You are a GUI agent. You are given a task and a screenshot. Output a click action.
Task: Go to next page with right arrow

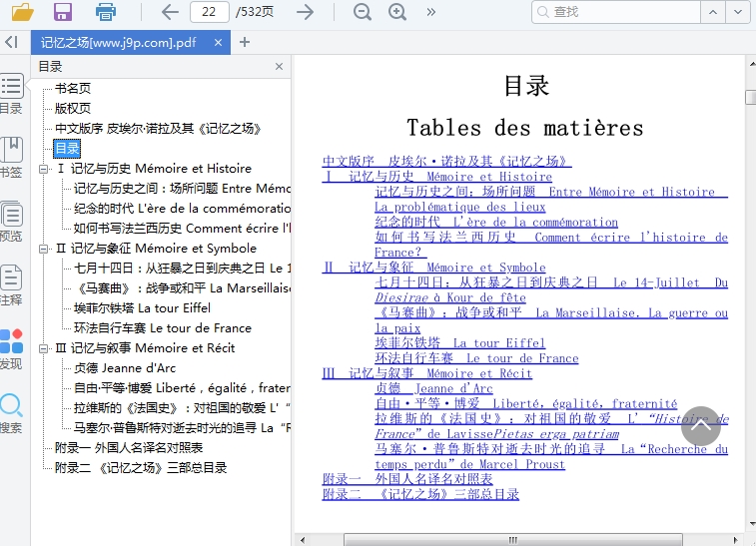306,12
